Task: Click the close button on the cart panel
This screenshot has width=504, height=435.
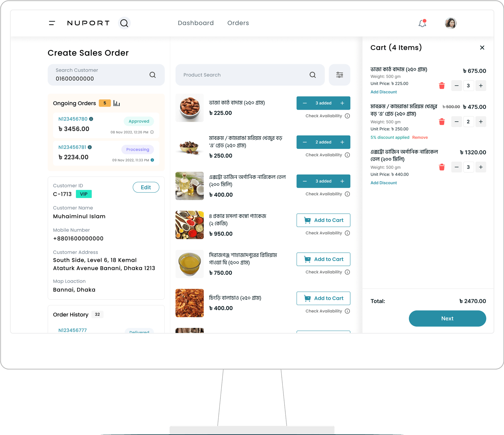Action: [x=482, y=48]
